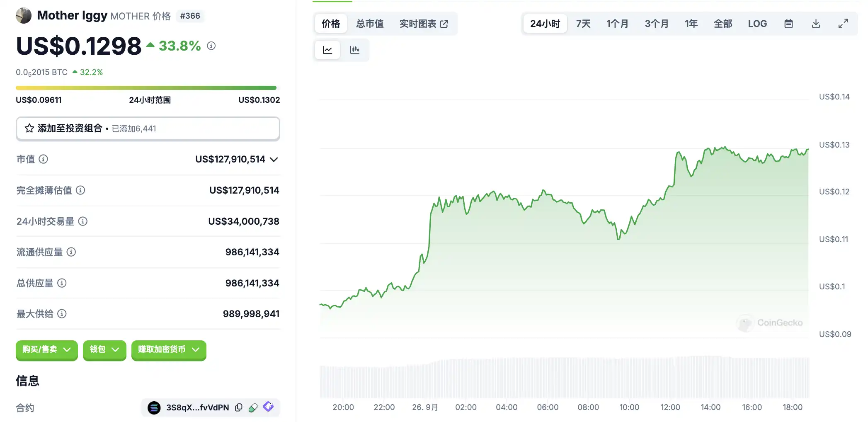The width and height of the screenshot is (868, 422).
Task: Open the 购买/售卖 dropdown
Action: pyautogui.click(x=46, y=349)
